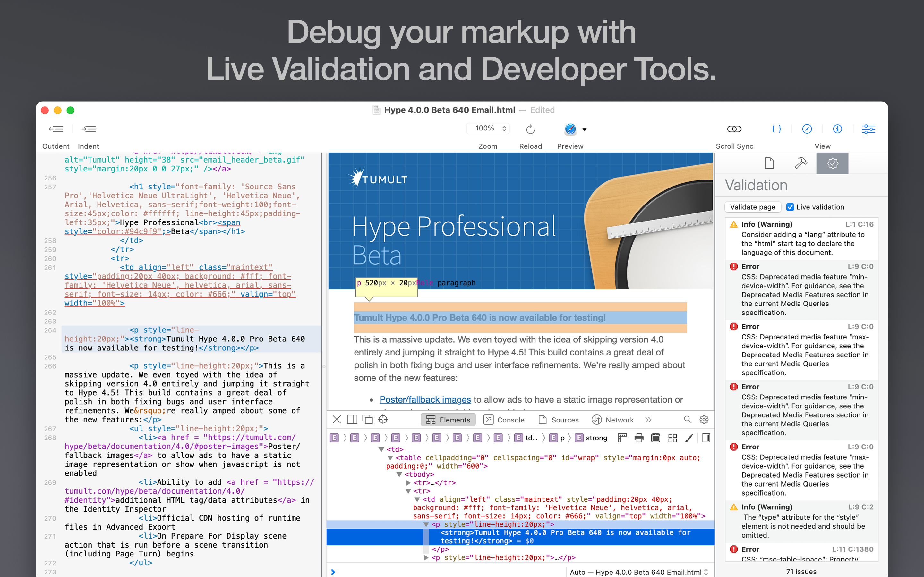Open the file info tab in the right sidebar

click(x=769, y=163)
